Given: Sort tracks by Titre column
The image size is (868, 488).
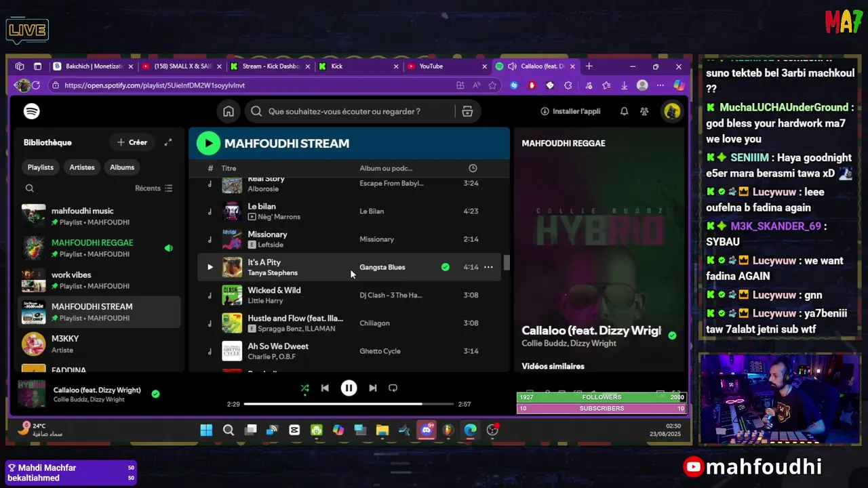Looking at the screenshot, I should point(229,168).
